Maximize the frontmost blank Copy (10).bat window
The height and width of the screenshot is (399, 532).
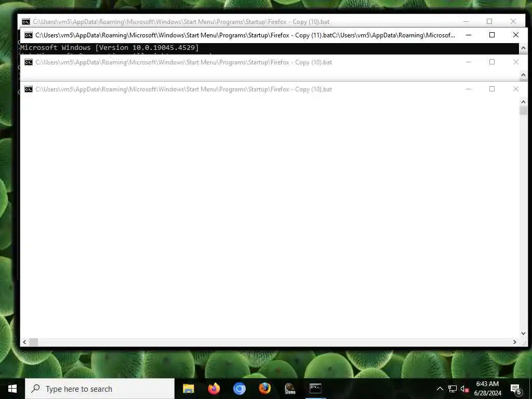pyautogui.click(x=492, y=89)
